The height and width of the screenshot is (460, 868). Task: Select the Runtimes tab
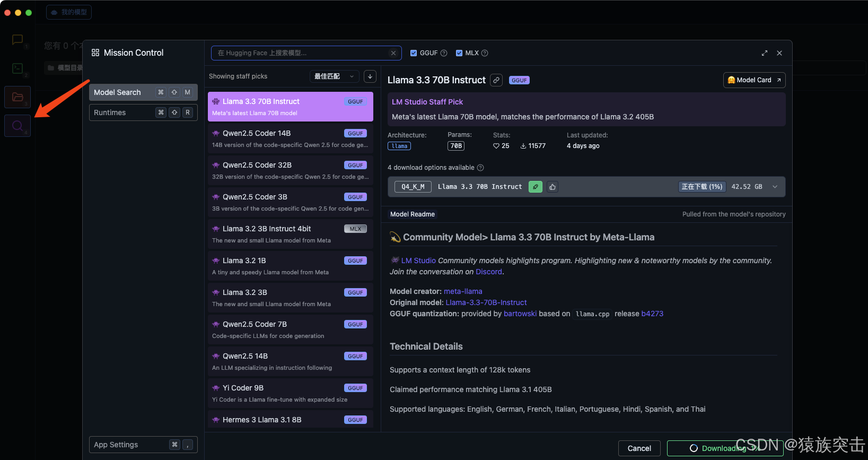[x=143, y=112]
